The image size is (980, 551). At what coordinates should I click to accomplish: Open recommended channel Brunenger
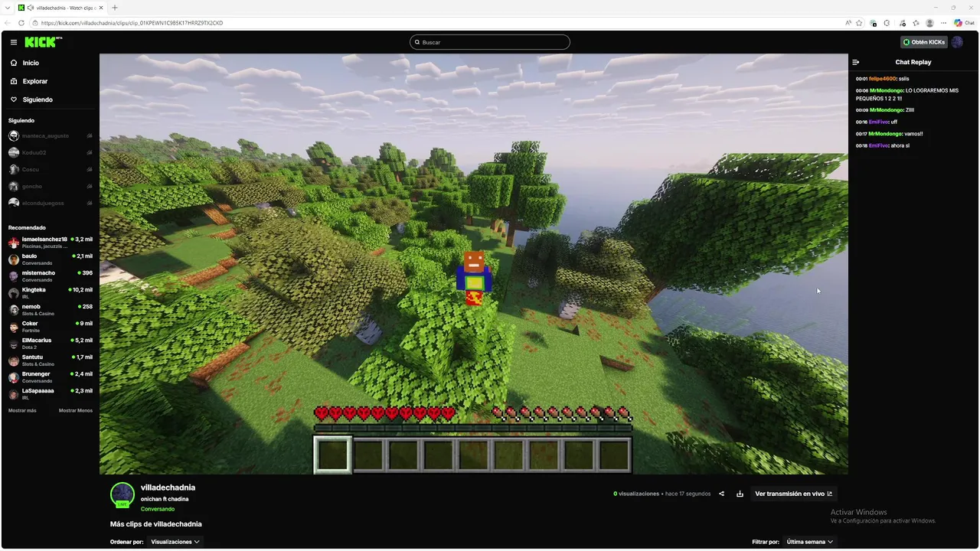50,377
